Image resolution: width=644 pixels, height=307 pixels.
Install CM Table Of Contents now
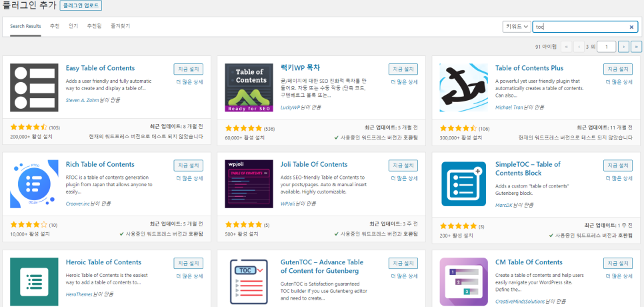(618, 263)
